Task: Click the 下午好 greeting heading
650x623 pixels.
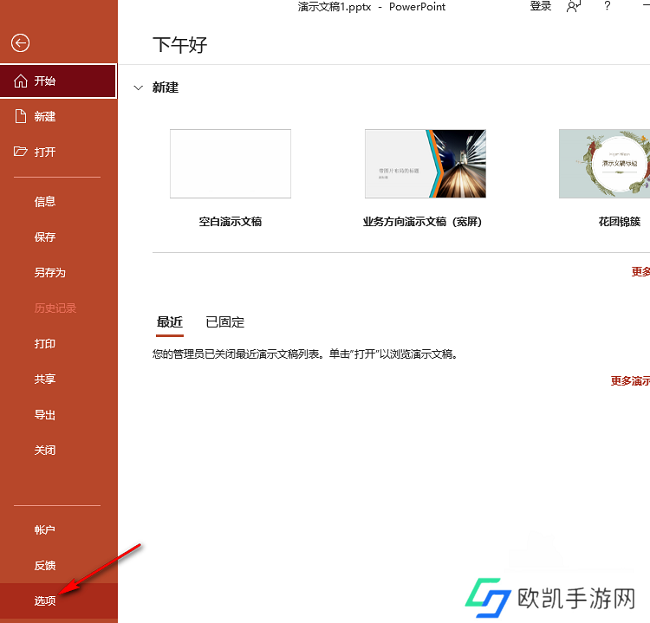Action: (x=180, y=45)
